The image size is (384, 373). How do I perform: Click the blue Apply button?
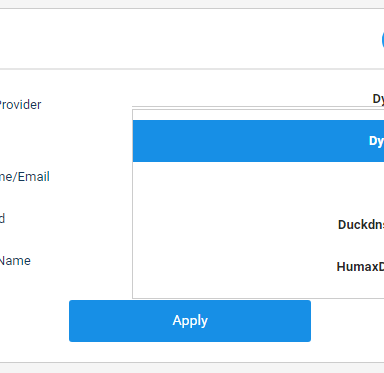(x=190, y=321)
